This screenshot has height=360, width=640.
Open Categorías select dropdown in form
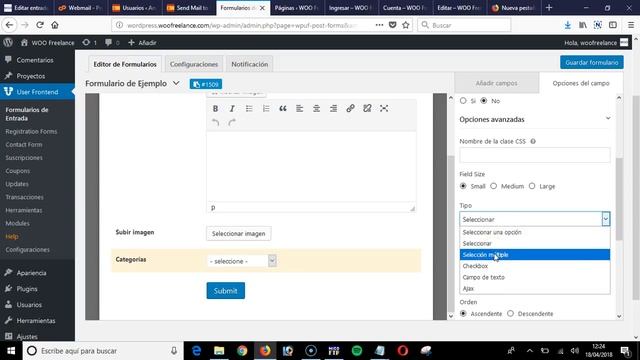click(x=242, y=261)
